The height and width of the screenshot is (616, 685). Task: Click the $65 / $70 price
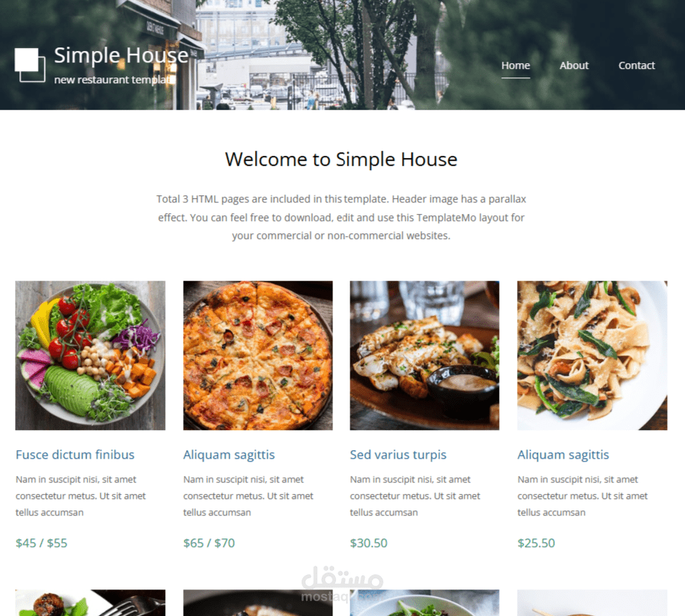(209, 543)
